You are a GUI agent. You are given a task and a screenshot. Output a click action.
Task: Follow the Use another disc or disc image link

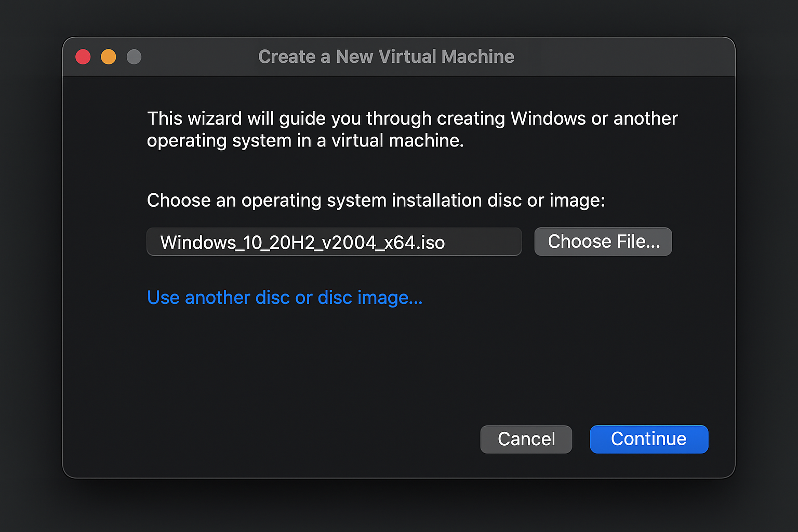pyautogui.click(x=285, y=298)
